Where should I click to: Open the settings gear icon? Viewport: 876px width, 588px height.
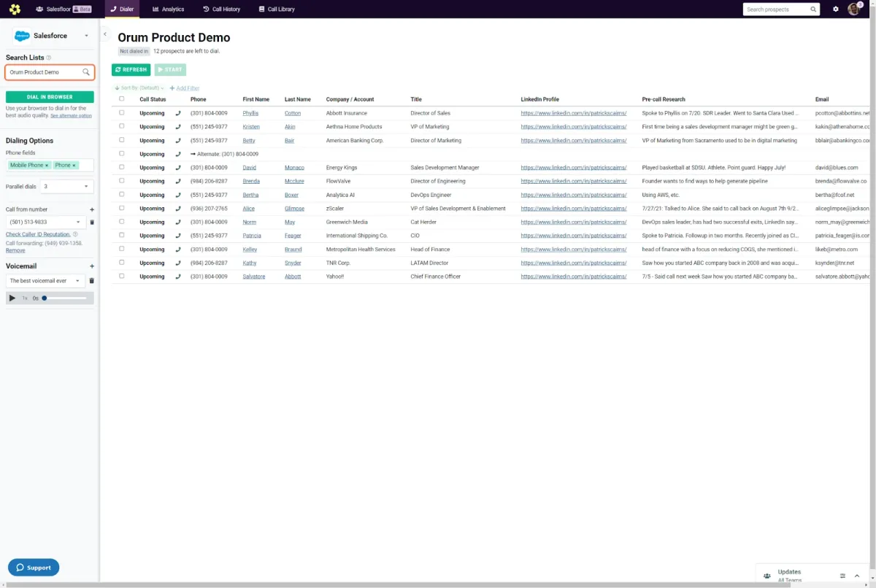(836, 9)
